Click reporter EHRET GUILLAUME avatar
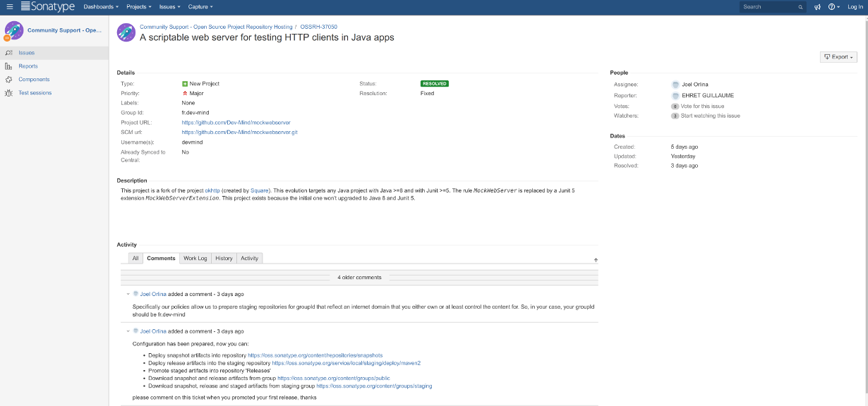 [x=675, y=95]
